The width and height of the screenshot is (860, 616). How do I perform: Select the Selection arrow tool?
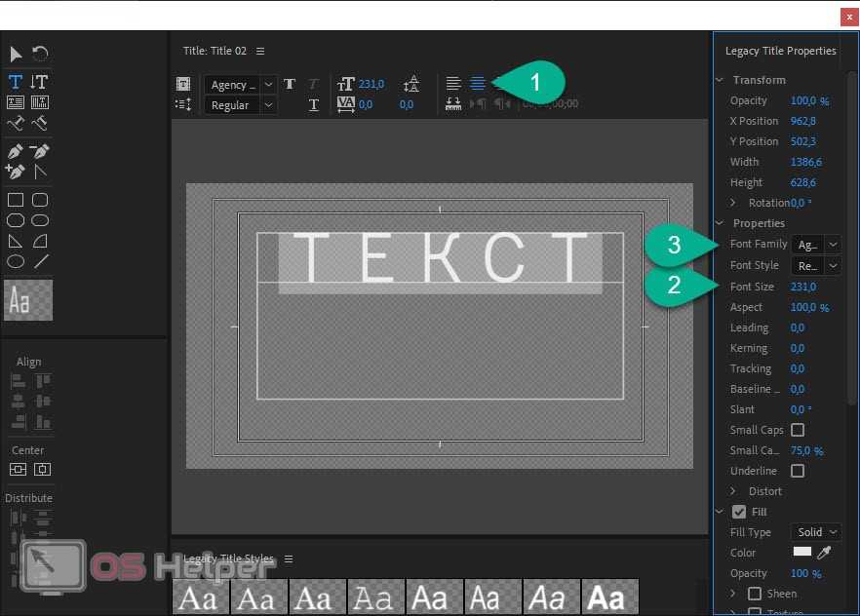(16, 54)
